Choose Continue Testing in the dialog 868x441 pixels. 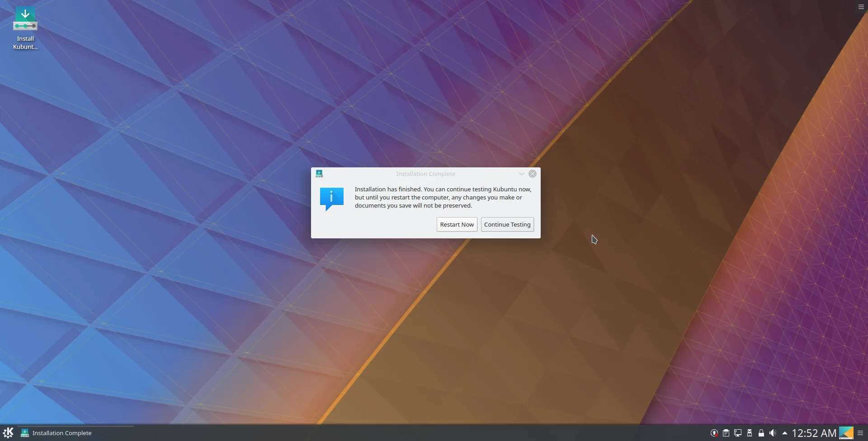tap(507, 224)
